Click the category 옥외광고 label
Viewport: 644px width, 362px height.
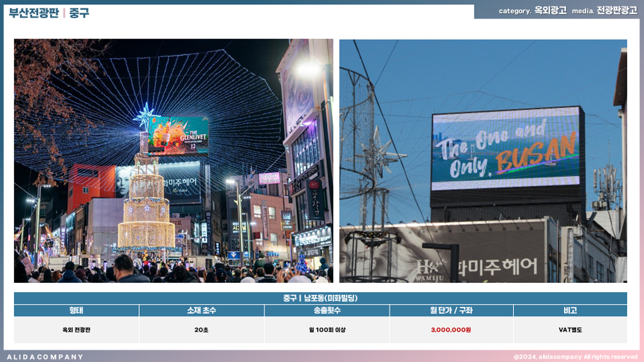pyautogui.click(x=533, y=11)
